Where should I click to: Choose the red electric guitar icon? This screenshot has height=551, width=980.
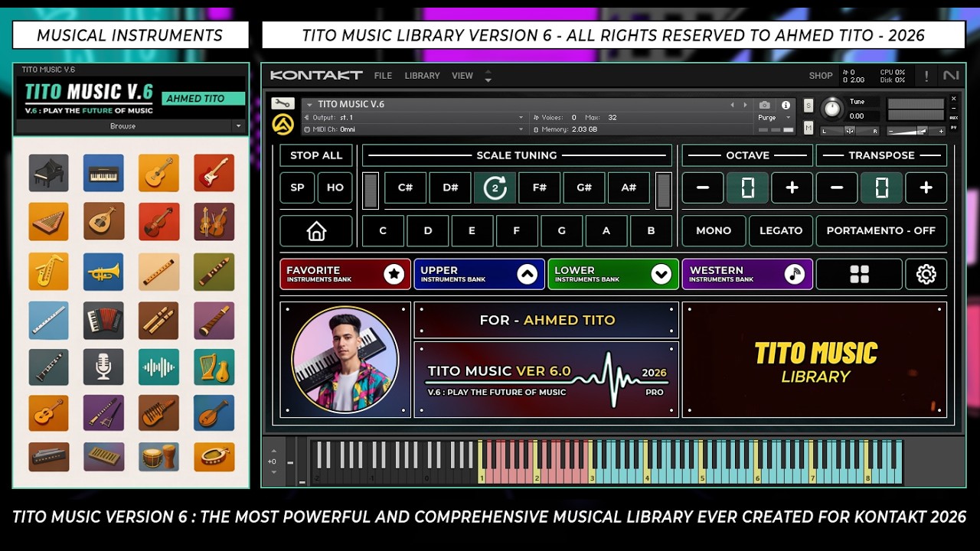[x=214, y=173]
